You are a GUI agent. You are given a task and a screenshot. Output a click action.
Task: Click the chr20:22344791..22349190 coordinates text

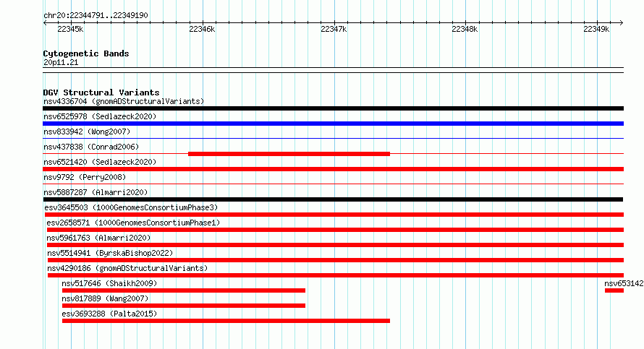tap(96, 16)
